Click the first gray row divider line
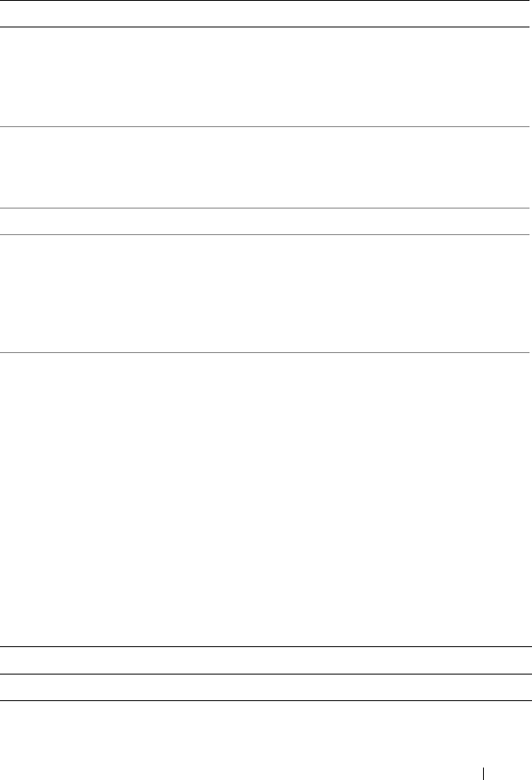 [x=266, y=126]
